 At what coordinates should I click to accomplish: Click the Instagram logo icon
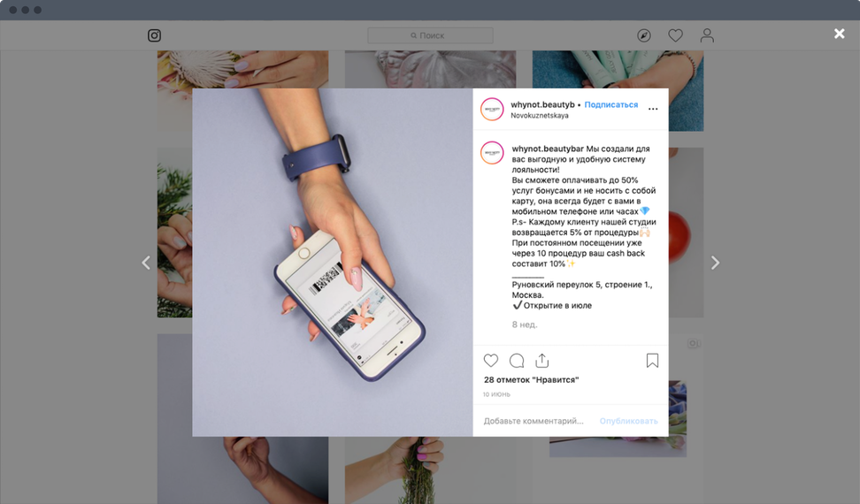(154, 35)
